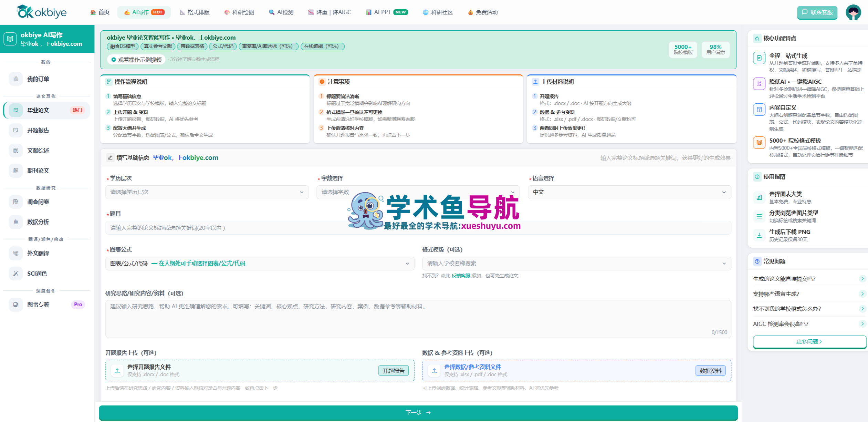Click 选择开题报告文件 upload text

coord(149,367)
